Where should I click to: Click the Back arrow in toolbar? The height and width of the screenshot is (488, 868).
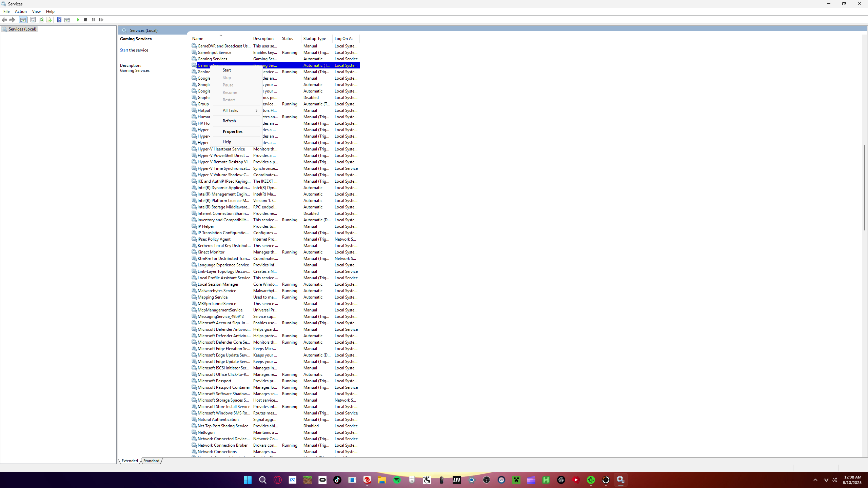click(x=5, y=20)
